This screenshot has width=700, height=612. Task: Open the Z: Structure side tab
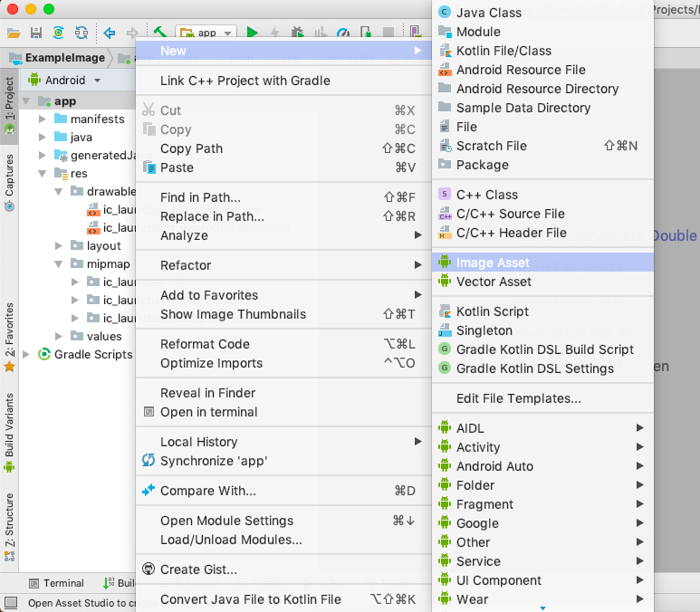pyautogui.click(x=9, y=527)
